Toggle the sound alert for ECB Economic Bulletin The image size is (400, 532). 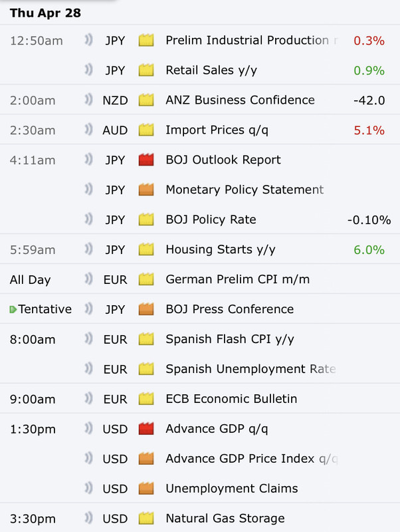[88, 398]
